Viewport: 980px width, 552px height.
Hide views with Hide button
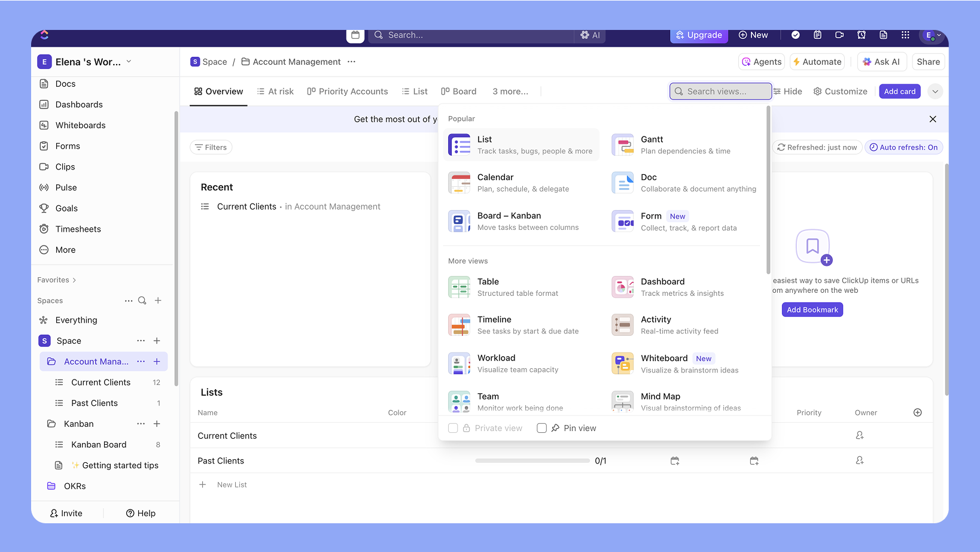pyautogui.click(x=787, y=92)
